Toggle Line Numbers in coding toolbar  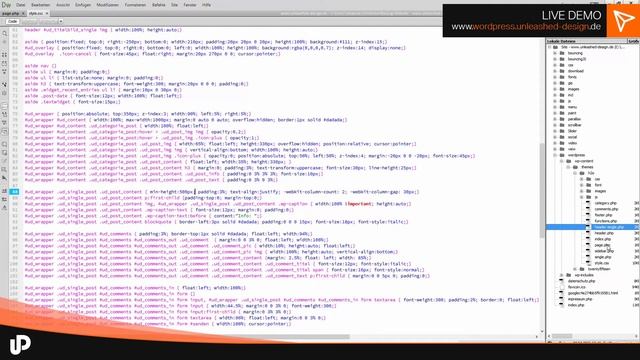coord(4,106)
